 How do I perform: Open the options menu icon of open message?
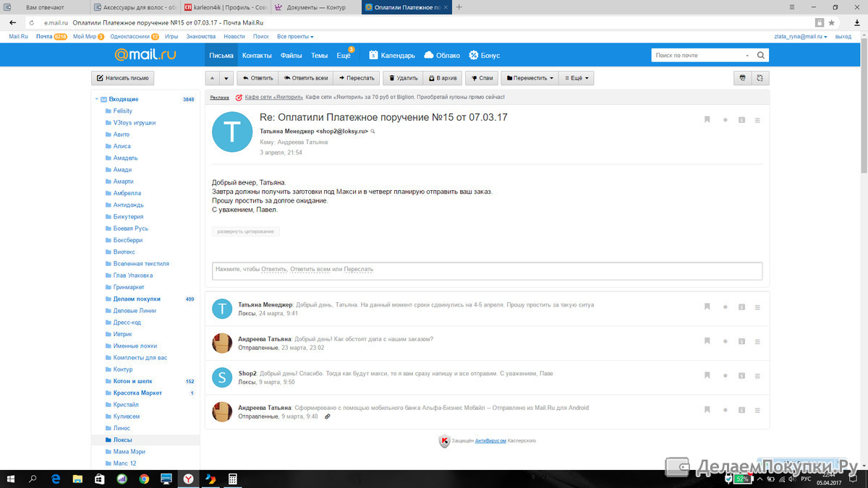coord(757,120)
